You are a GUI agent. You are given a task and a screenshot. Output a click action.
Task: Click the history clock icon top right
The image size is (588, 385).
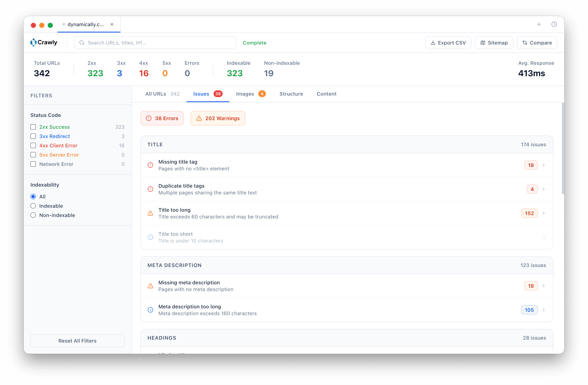tap(554, 24)
